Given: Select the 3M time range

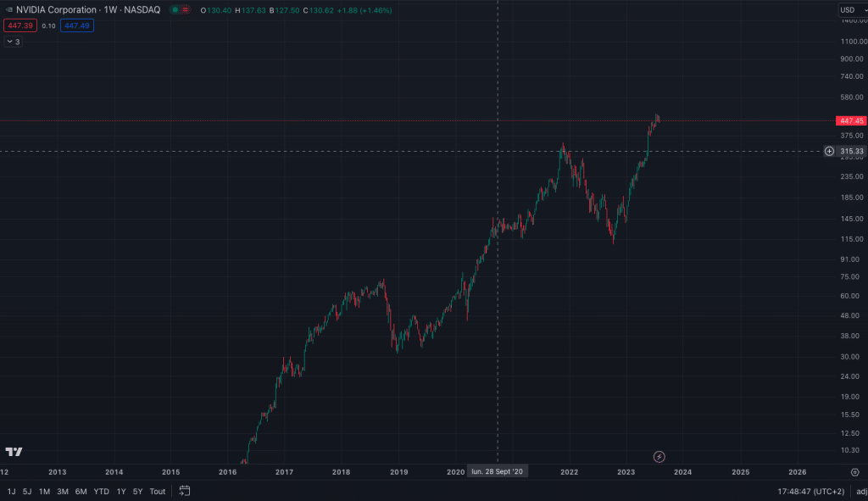Looking at the screenshot, I should coord(63,491).
